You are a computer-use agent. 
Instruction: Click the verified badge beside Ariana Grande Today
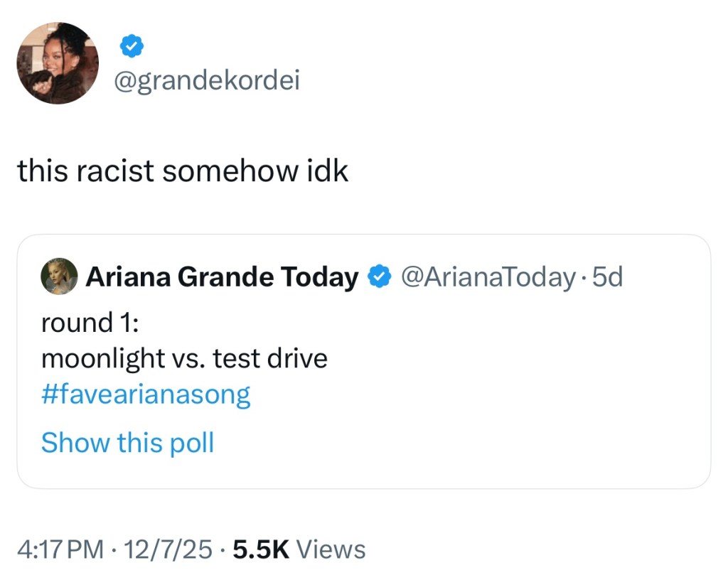pos(379,277)
